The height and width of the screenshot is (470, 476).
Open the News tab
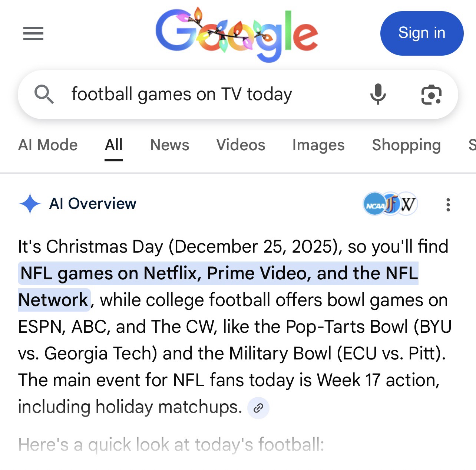point(169,145)
